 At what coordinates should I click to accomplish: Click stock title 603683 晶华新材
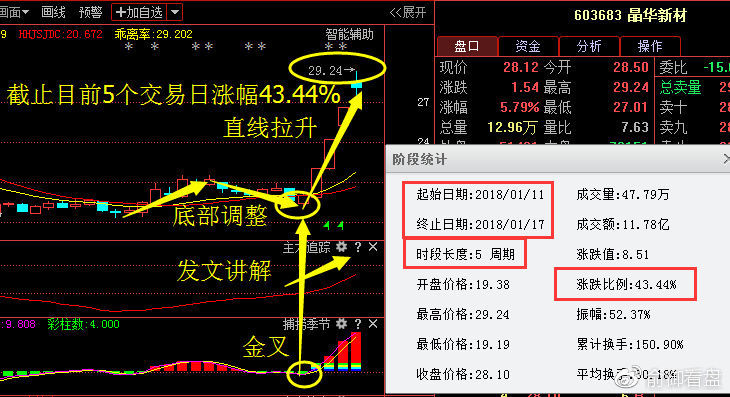click(x=630, y=15)
